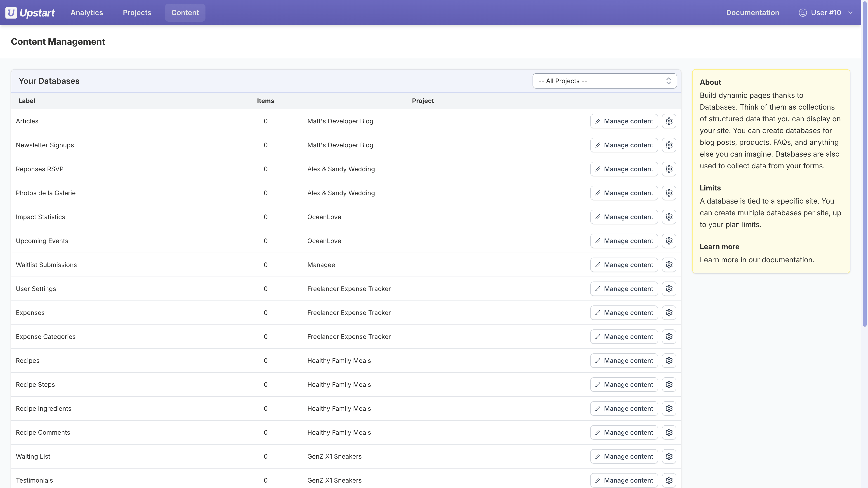Click the Newsletter Signups label
Viewport: 868px width, 488px height.
(45, 145)
